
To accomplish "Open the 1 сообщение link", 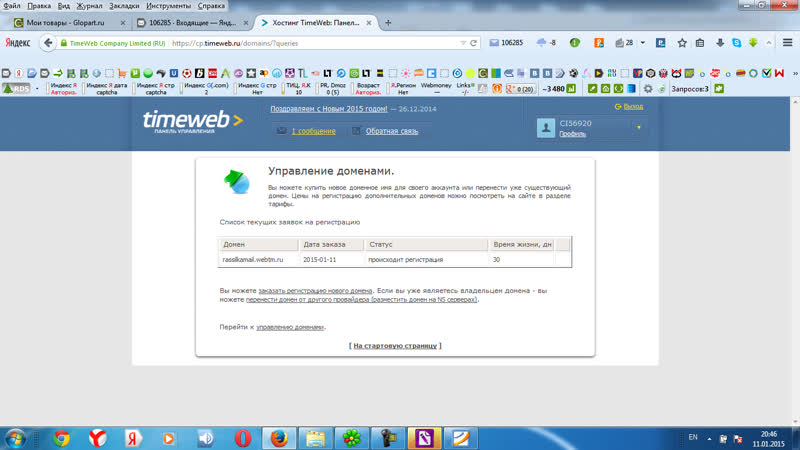I will 313,131.
